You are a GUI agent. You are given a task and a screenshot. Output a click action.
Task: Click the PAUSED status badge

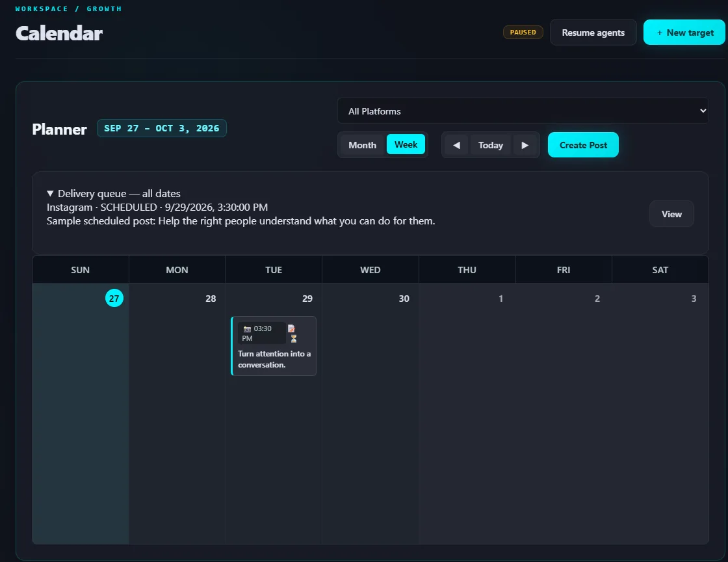(523, 32)
